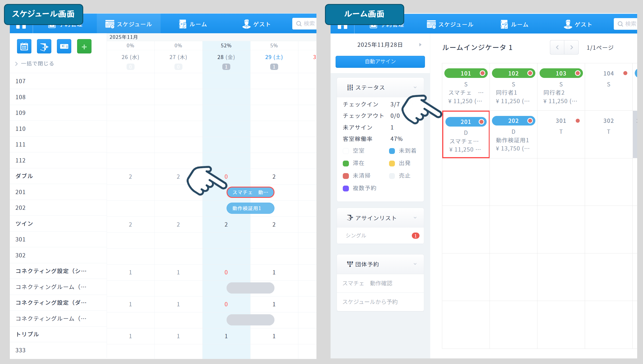643x364 pixels.
Task: Click the count badge under 29 (土)
Action: 274,67
